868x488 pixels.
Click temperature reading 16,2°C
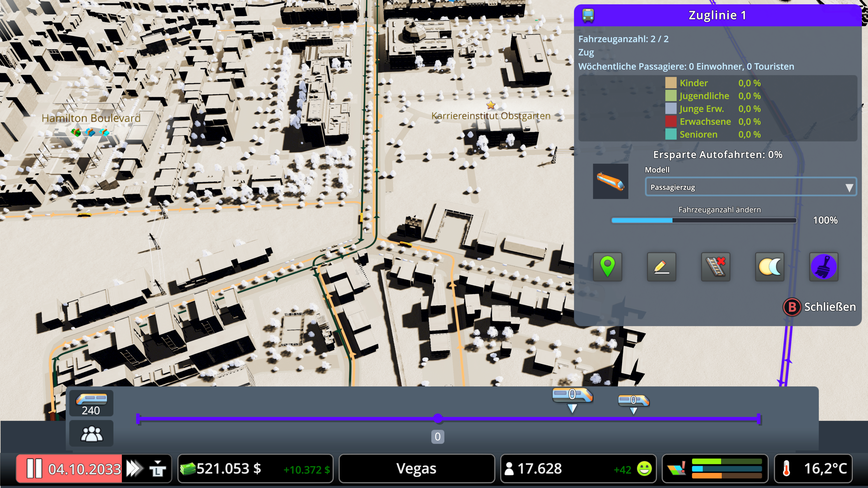(x=825, y=469)
